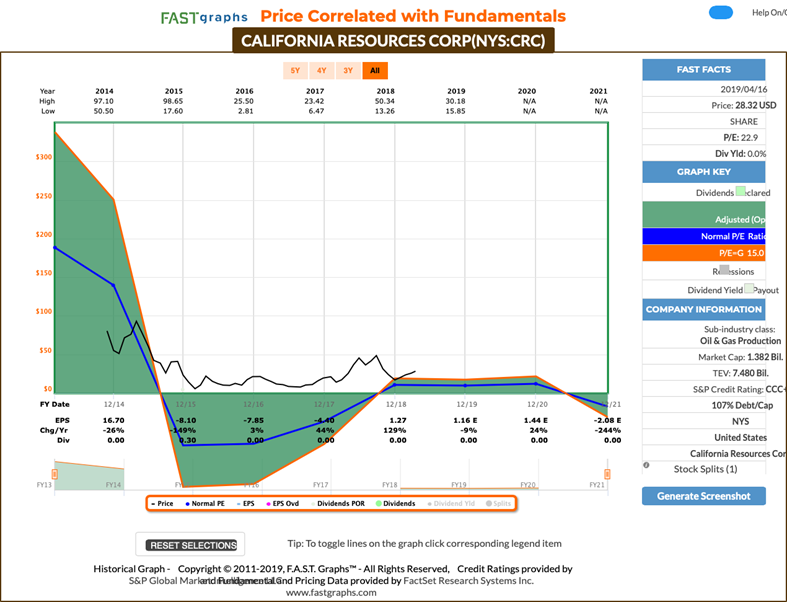The height and width of the screenshot is (602, 787).
Task: Click the FAST FACTS header
Action: 704,70
